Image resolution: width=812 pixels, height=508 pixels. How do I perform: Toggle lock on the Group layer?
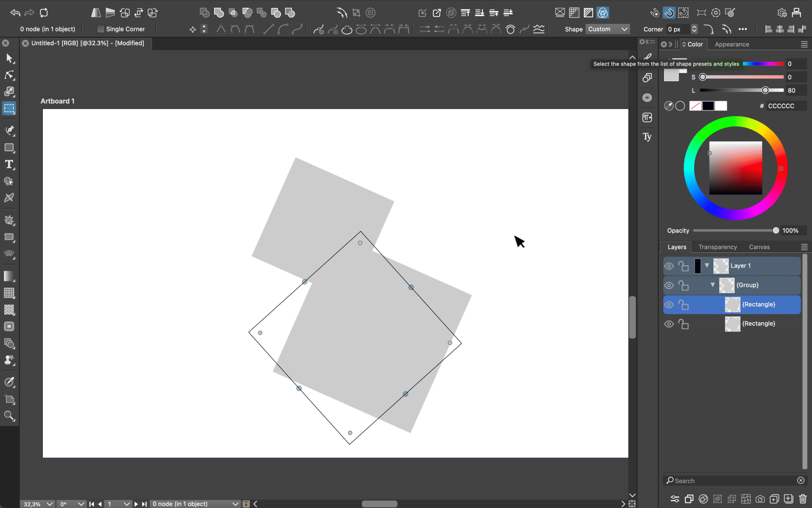point(683,285)
